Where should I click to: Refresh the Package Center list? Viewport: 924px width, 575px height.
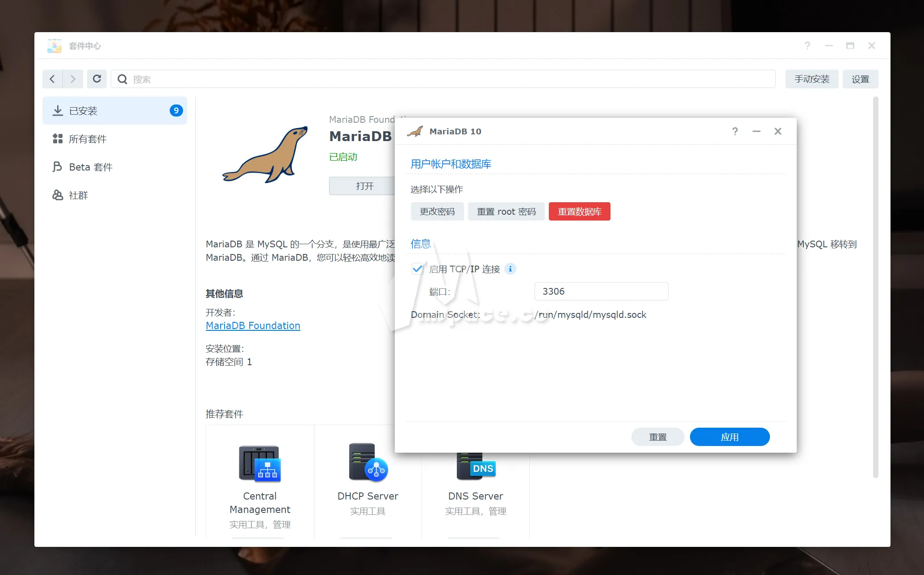tap(97, 79)
